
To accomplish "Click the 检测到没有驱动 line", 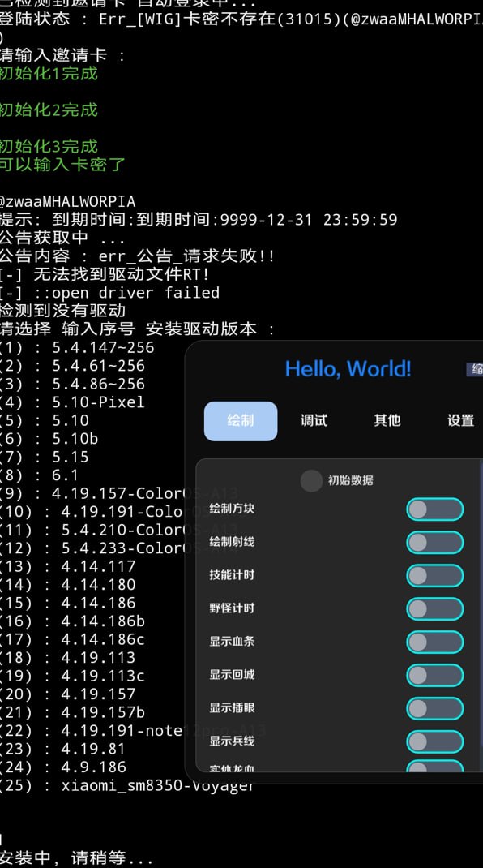I will click(x=62, y=311).
